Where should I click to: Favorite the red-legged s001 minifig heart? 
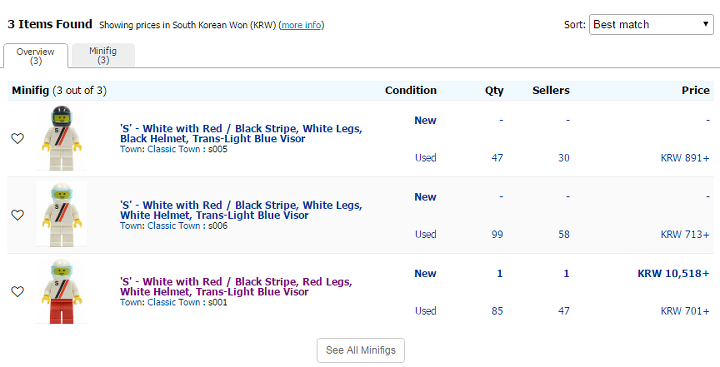pos(17,292)
